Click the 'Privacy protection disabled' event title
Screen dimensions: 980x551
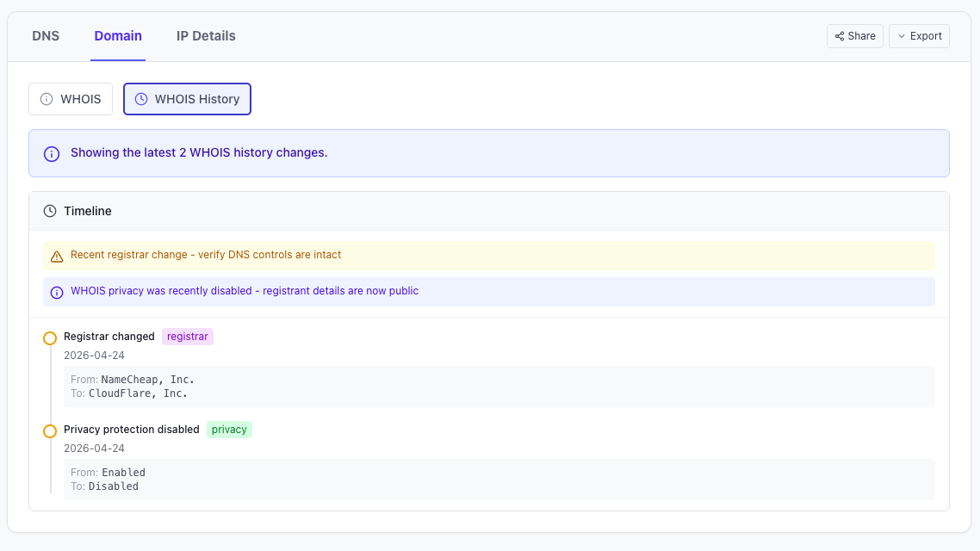[131, 430]
